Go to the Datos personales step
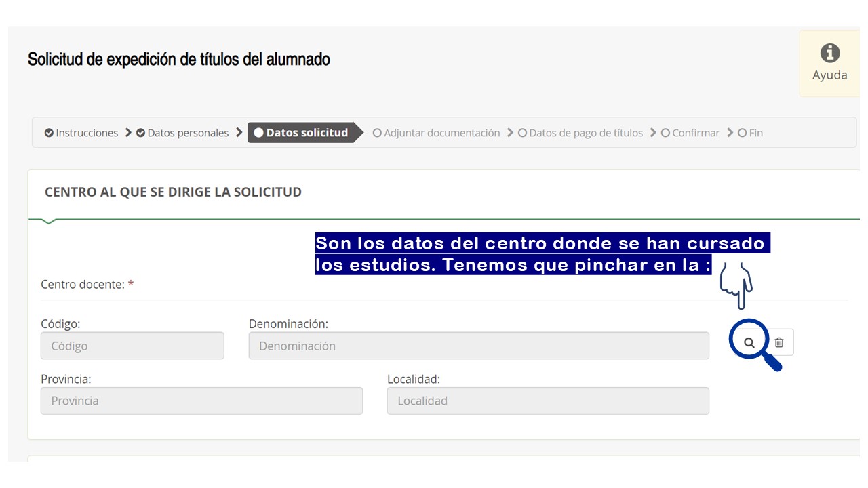This screenshot has width=868, height=488. [x=182, y=133]
